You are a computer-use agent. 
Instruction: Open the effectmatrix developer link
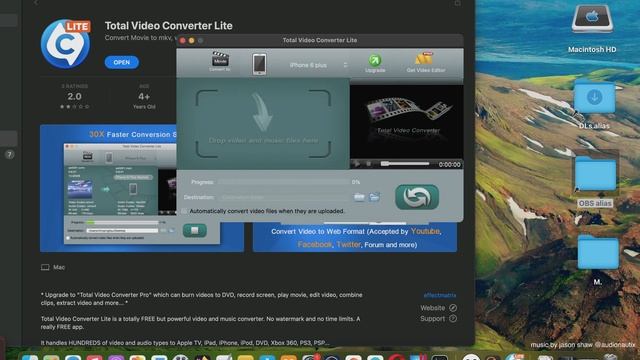click(440, 295)
